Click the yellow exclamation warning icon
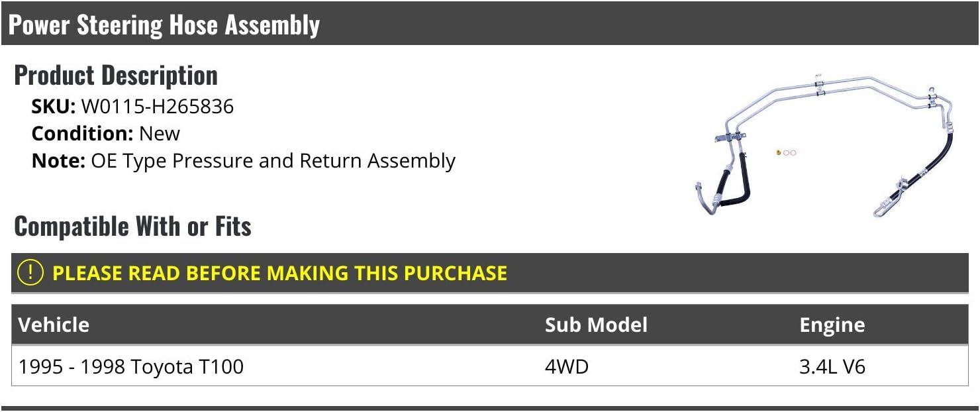The image size is (980, 412). click(x=30, y=273)
